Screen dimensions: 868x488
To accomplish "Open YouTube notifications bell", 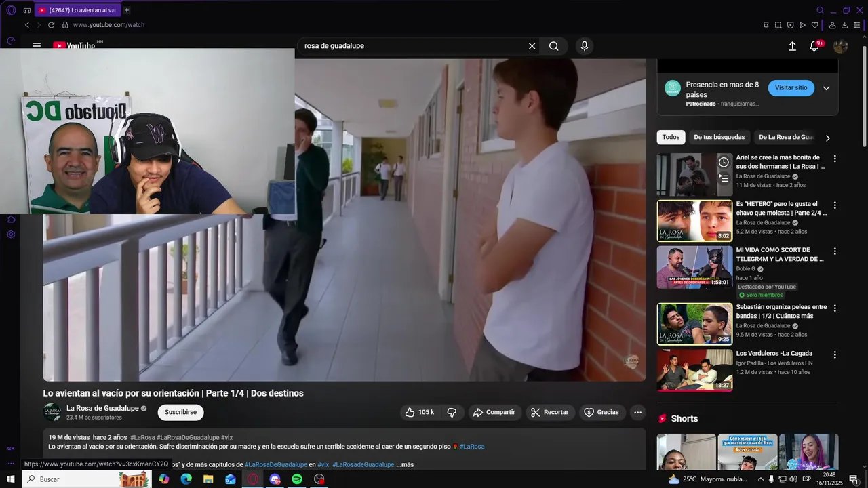I will click(814, 46).
